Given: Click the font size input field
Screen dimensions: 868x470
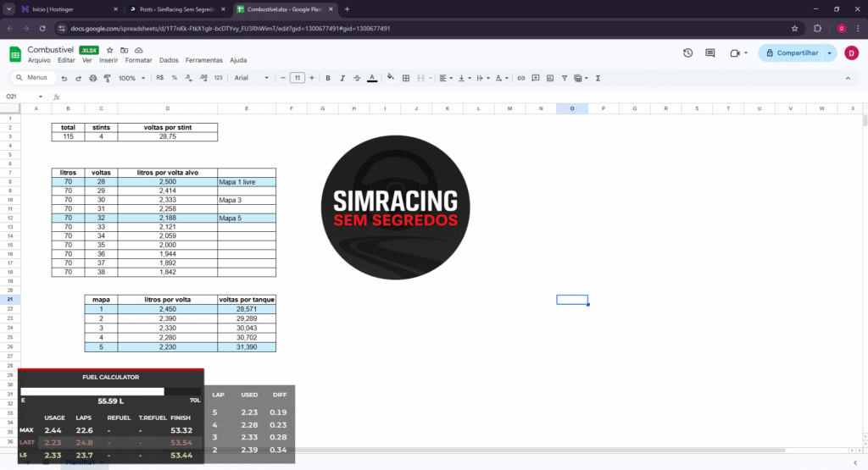Looking at the screenshot, I should click(297, 78).
